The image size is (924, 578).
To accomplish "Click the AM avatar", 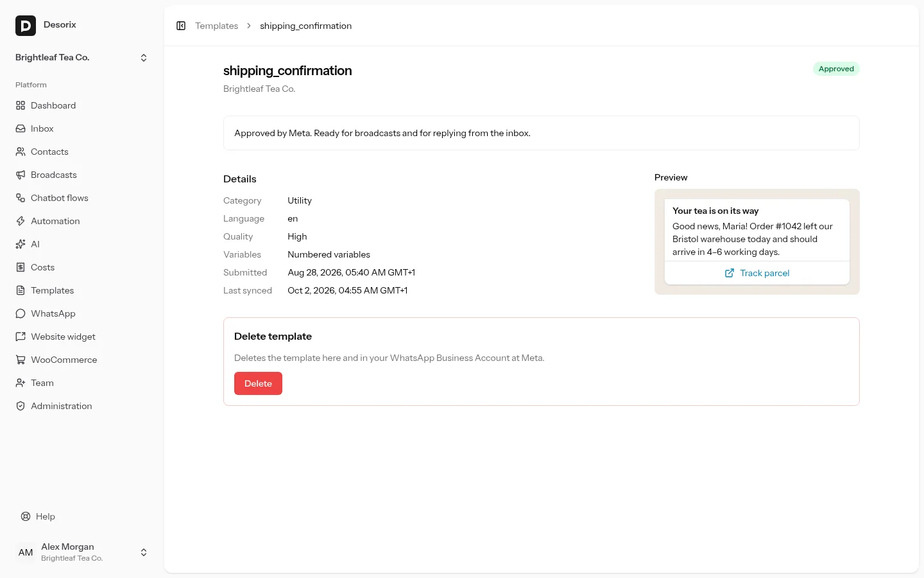I will [26, 552].
